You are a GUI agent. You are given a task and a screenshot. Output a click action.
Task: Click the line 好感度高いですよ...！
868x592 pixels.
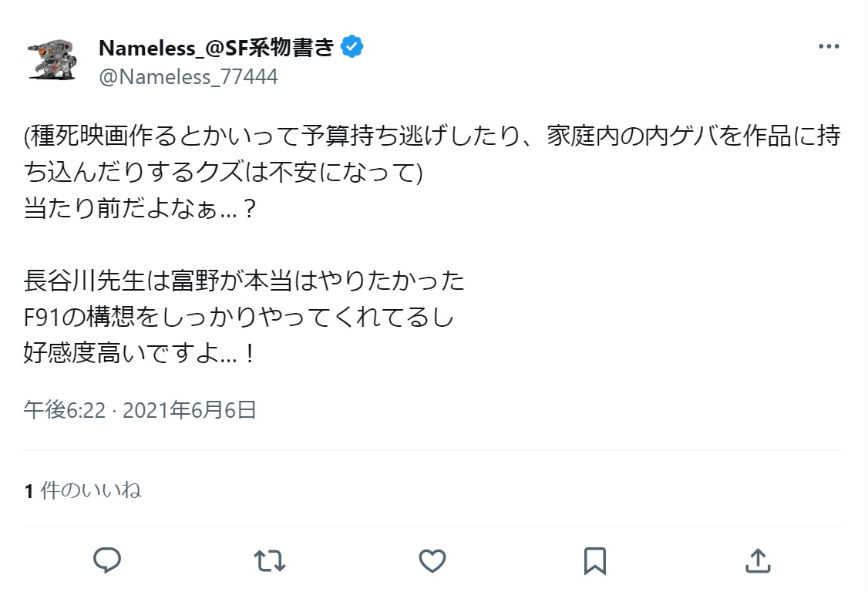coord(140,354)
